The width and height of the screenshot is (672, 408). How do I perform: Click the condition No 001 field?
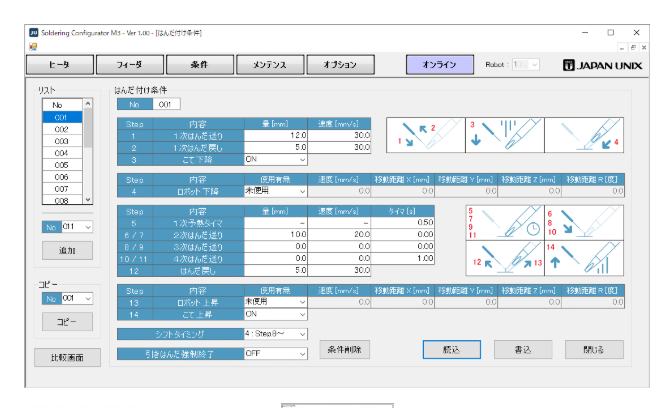[166, 104]
